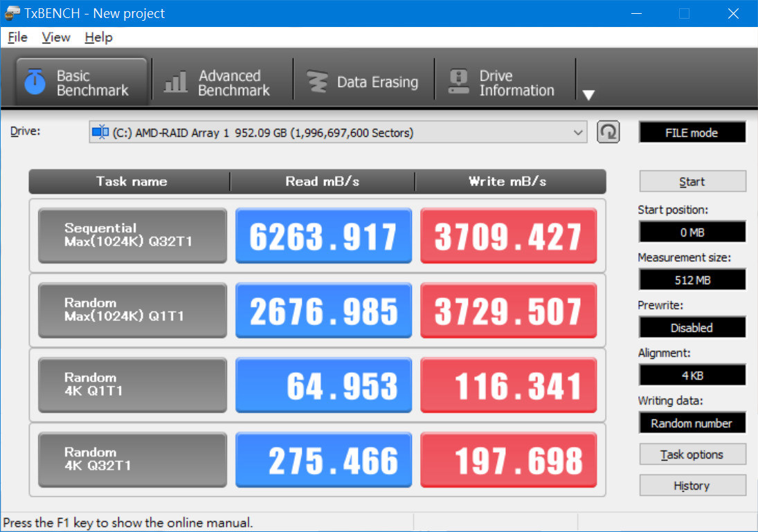This screenshot has width=758, height=532.
Task: Open Advanced Benchmark via the bar chart icon
Action: (174, 81)
